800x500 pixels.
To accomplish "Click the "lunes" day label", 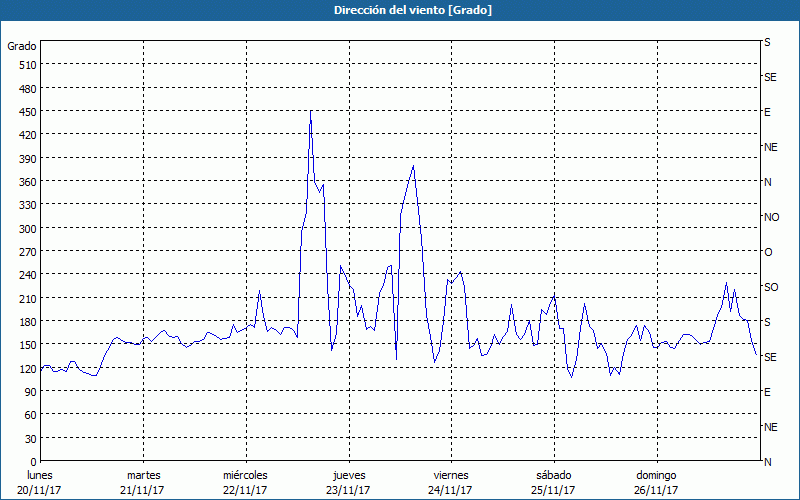I will coord(40,475).
